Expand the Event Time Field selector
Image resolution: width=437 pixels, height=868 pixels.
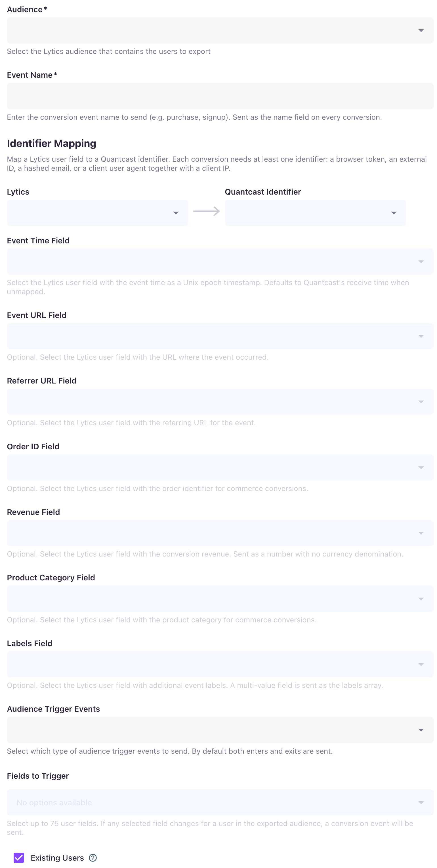click(220, 262)
